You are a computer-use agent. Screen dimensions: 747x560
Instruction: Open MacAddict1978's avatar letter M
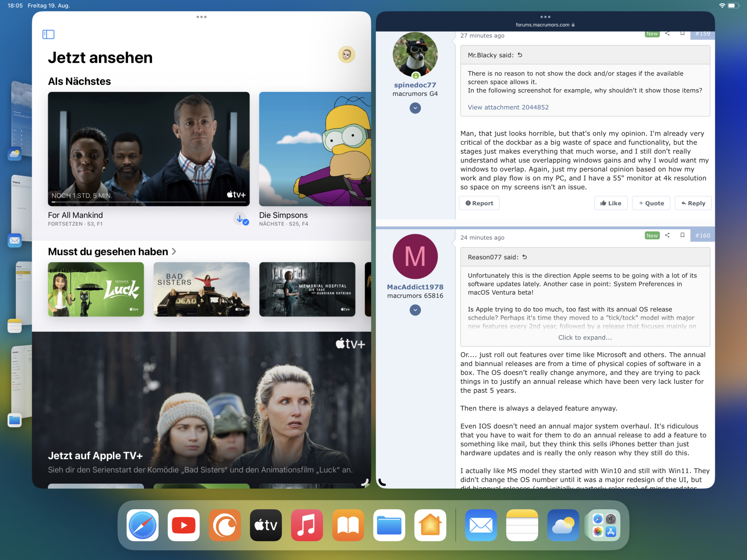point(415,256)
